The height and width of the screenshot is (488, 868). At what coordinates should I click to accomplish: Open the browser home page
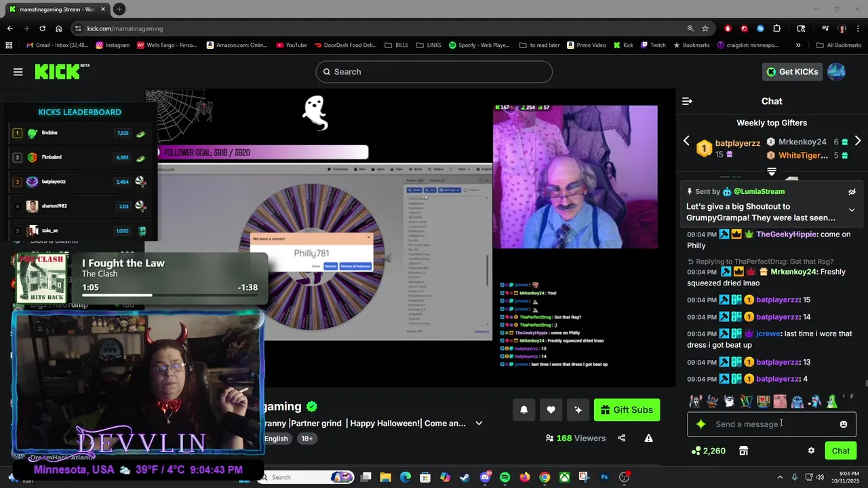point(58,28)
